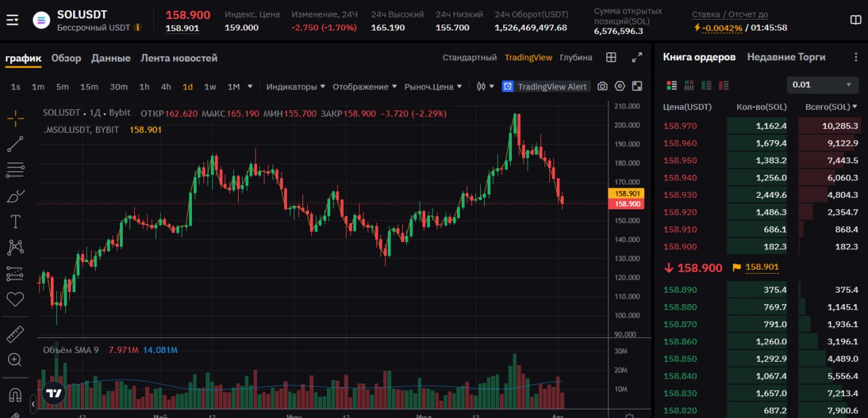868x418 pixels.
Task: Show asks-only order book view
Action: pyautogui.click(x=724, y=85)
